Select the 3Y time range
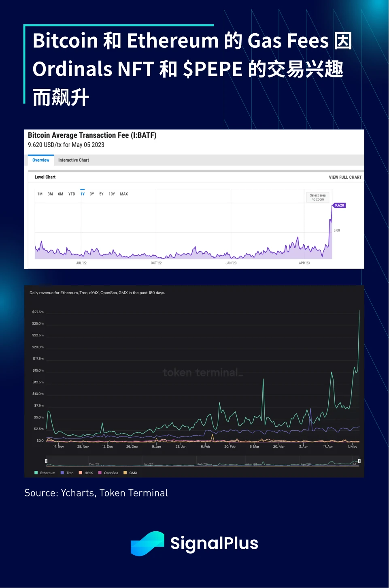 (92, 194)
